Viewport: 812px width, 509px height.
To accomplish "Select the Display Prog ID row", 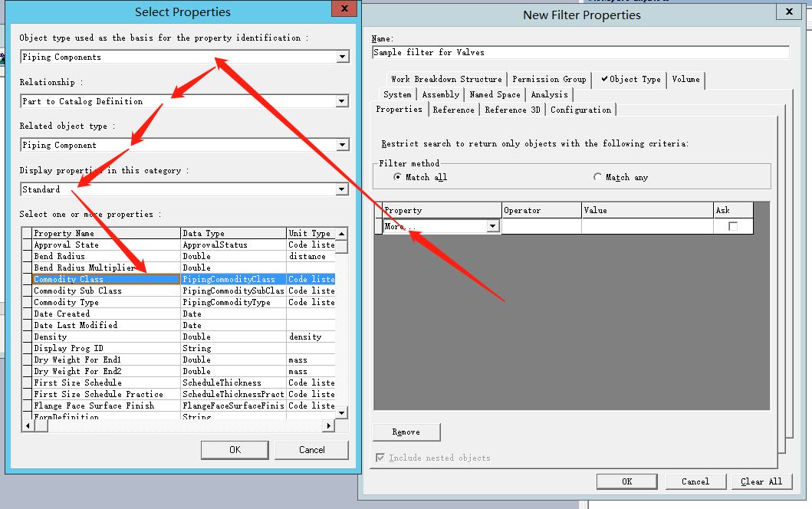I will tap(179, 349).
